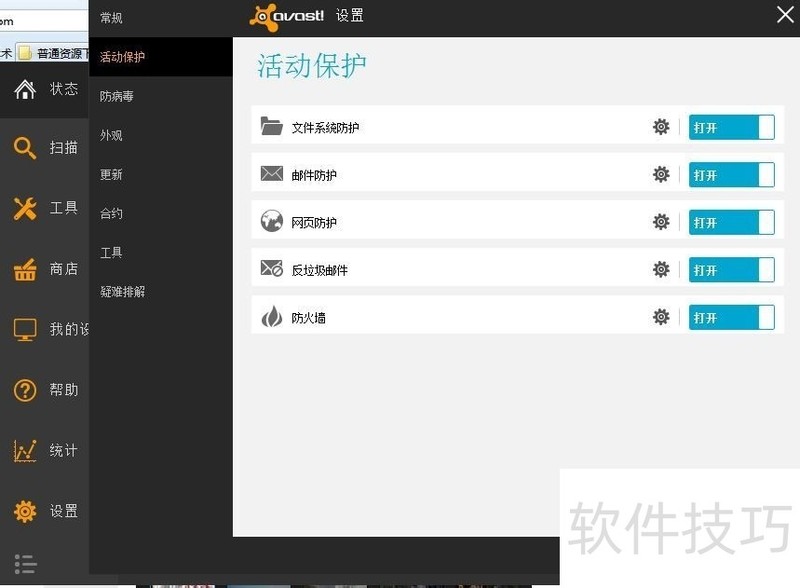Image resolution: width=800 pixels, height=588 pixels.
Task: Go to 更新 settings section
Action: click(x=111, y=174)
